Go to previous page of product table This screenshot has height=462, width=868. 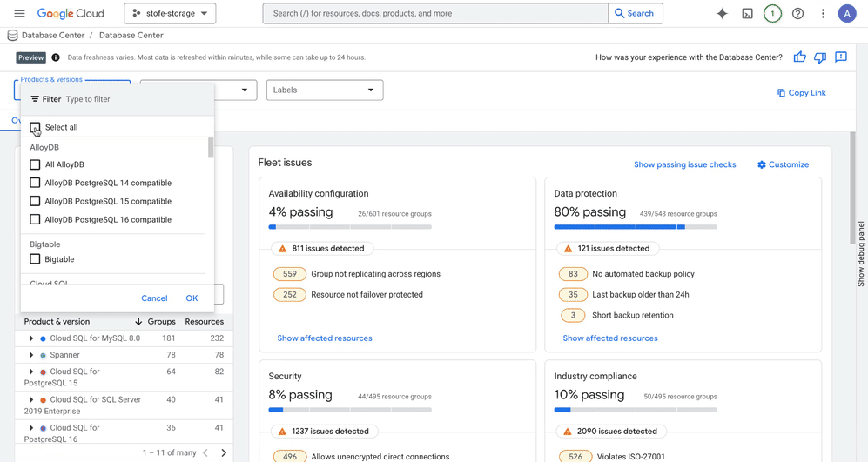205,452
